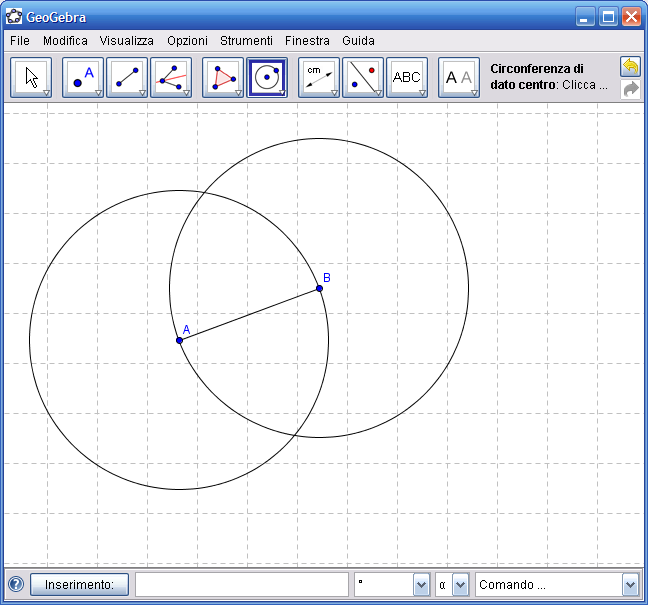Click inside the Inserimento input field
This screenshot has width=648, height=605.
[242, 584]
